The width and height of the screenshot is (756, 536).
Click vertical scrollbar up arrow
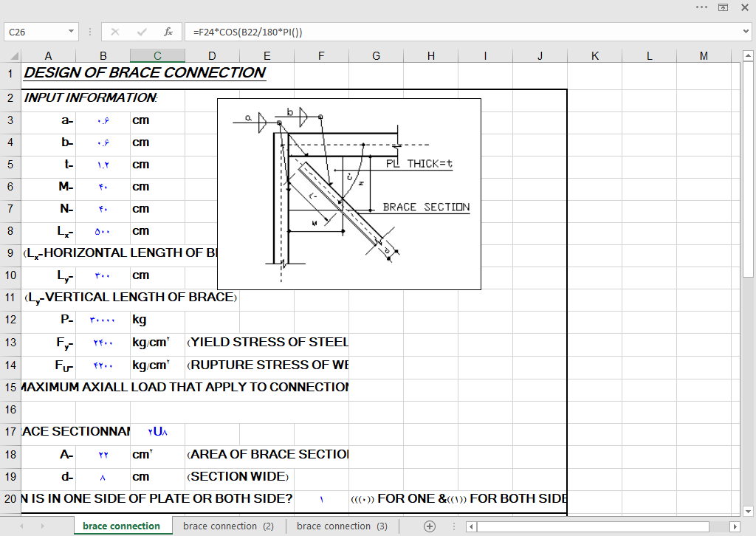(x=748, y=56)
